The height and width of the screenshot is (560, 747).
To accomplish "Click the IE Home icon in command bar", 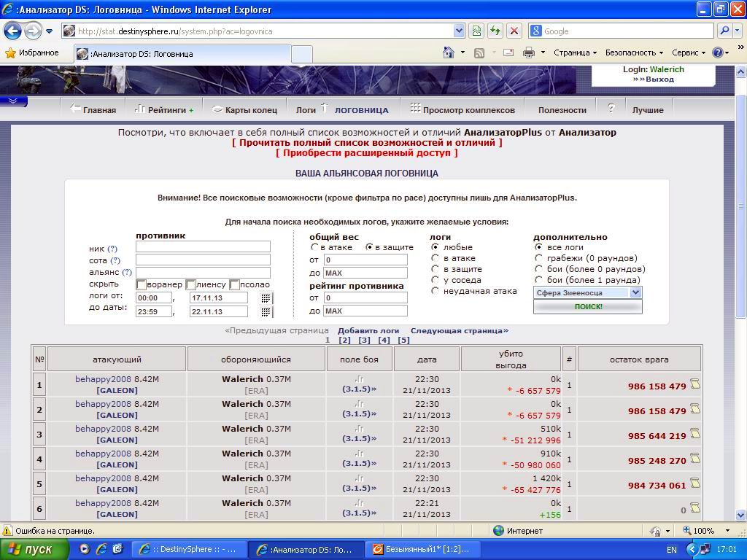I will (x=449, y=52).
